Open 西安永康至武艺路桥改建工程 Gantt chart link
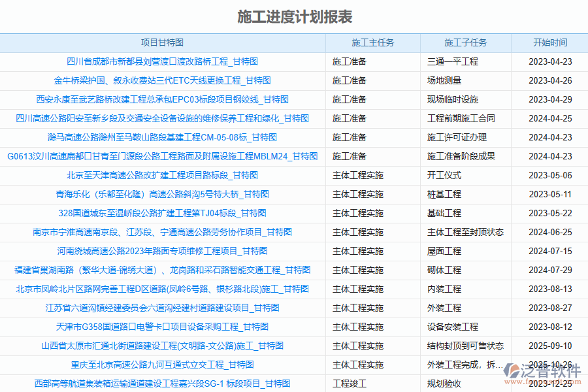The height and width of the screenshot is (392, 588). [x=163, y=99]
